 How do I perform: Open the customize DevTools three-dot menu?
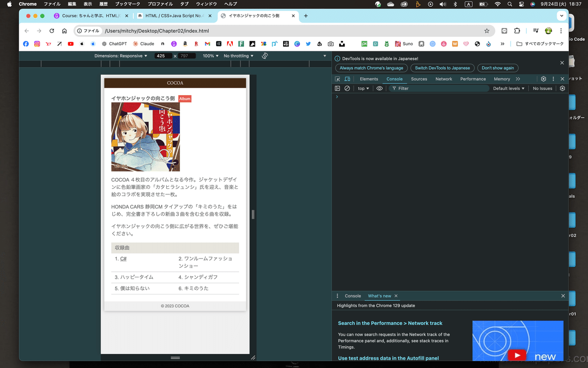coord(553,79)
